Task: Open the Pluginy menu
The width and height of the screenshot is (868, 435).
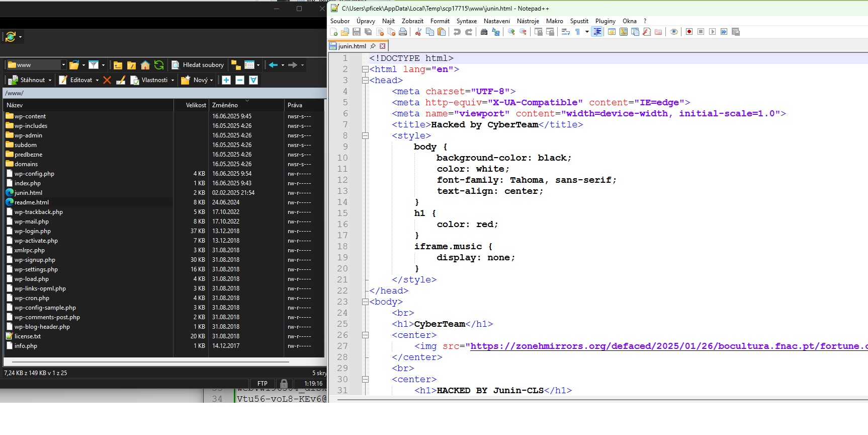Action: (x=605, y=21)
